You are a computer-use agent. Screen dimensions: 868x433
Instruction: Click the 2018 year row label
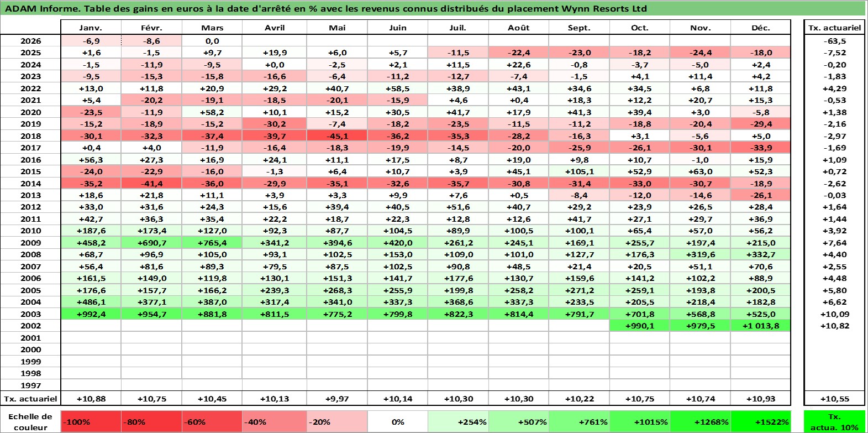tap(30, 136)
